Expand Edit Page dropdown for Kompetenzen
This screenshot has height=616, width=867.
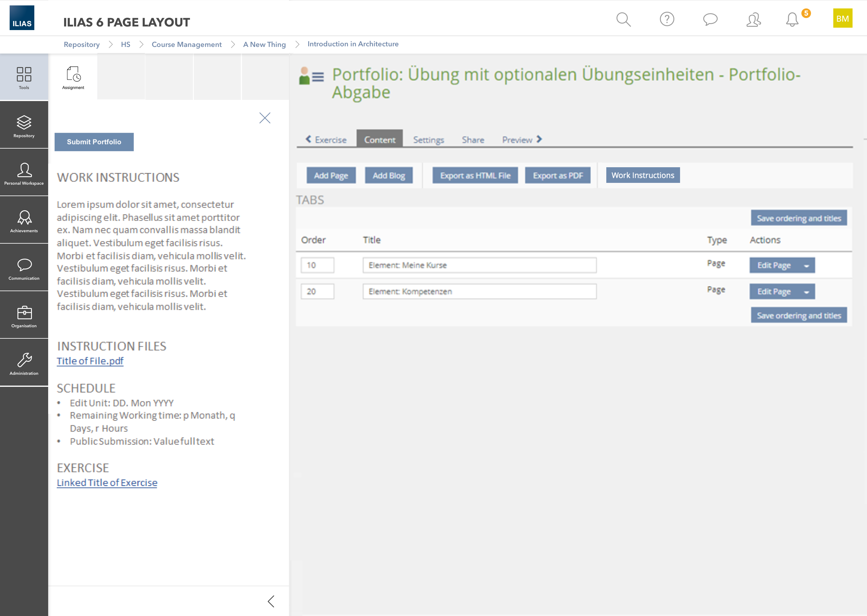[x=807, y=292]
